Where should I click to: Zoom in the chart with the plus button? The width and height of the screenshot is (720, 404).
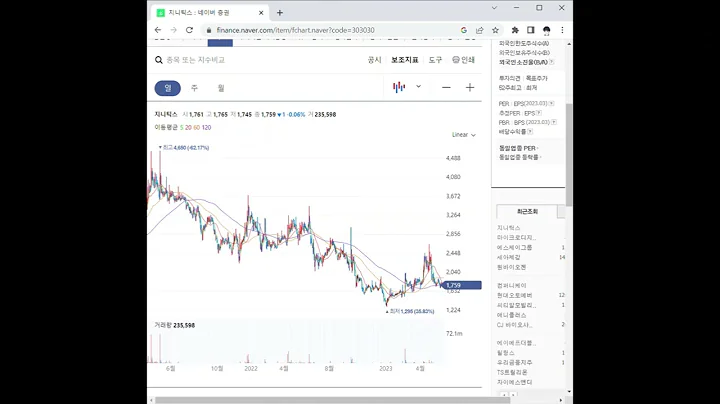[x=470, y=87]
